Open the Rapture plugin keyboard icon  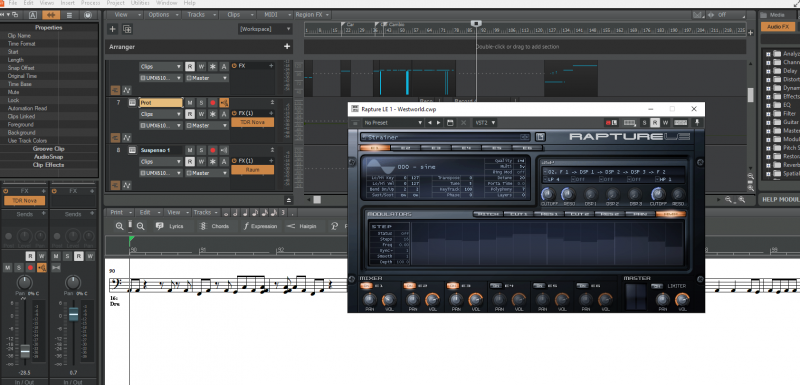pos(630,122)
